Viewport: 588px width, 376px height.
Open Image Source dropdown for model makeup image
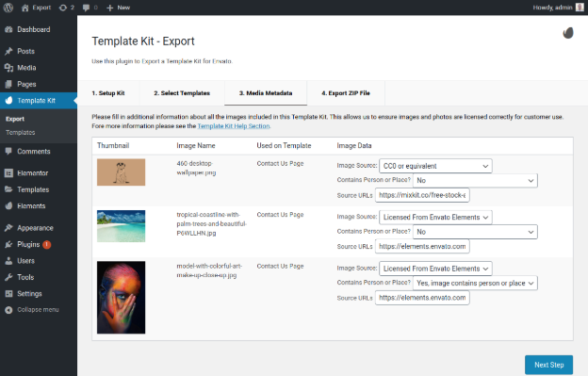(435, 269)
